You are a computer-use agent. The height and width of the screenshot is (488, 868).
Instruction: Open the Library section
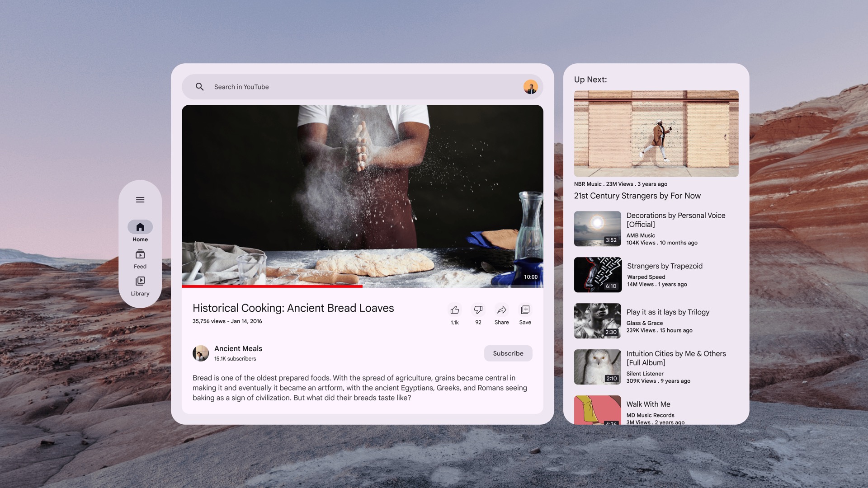pos(140,282)
